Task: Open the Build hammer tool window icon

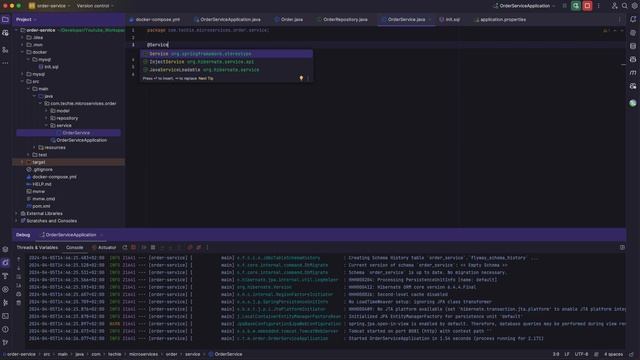Action: pyautogui.click(x=5, y=276)
